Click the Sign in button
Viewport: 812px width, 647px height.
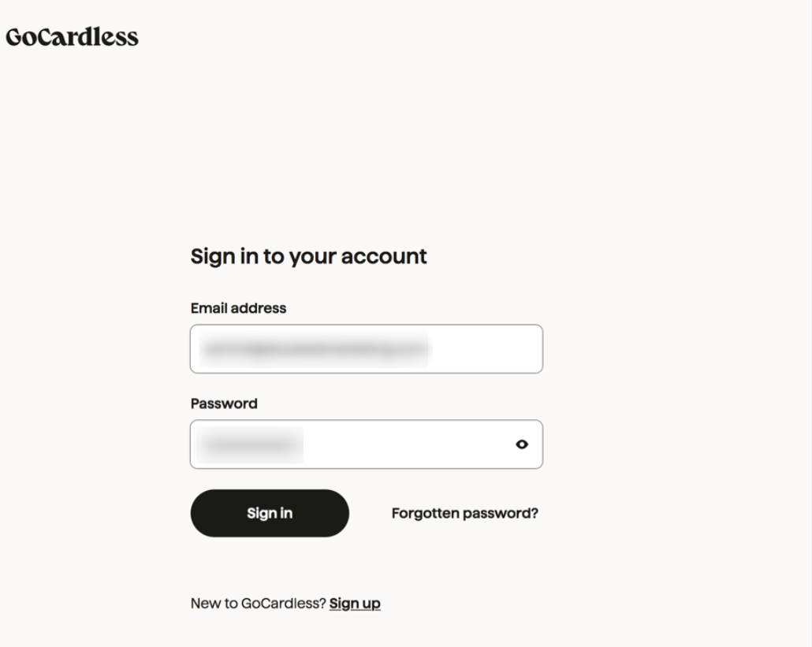[x=270, y=513]
